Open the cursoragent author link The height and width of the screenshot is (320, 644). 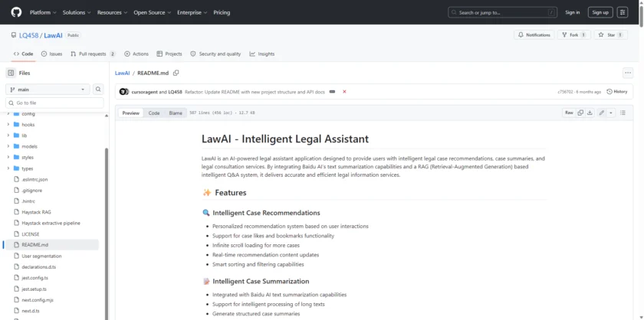pos(144,92)
